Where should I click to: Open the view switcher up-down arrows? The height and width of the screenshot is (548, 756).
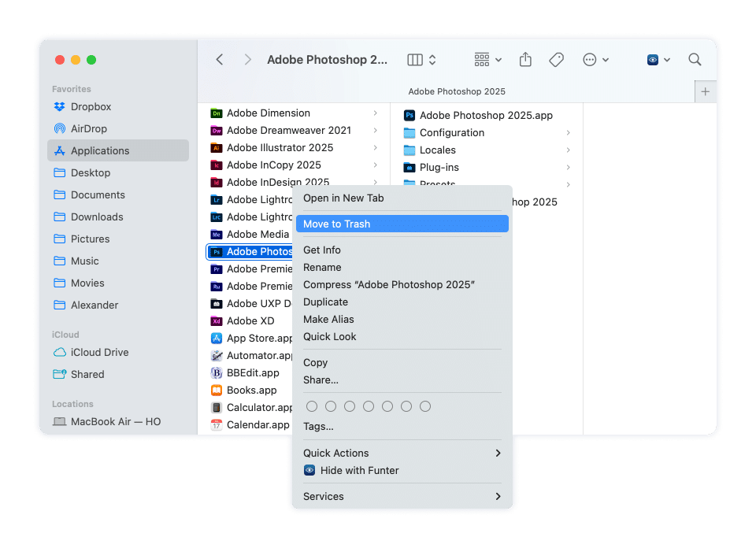point(432,60)
